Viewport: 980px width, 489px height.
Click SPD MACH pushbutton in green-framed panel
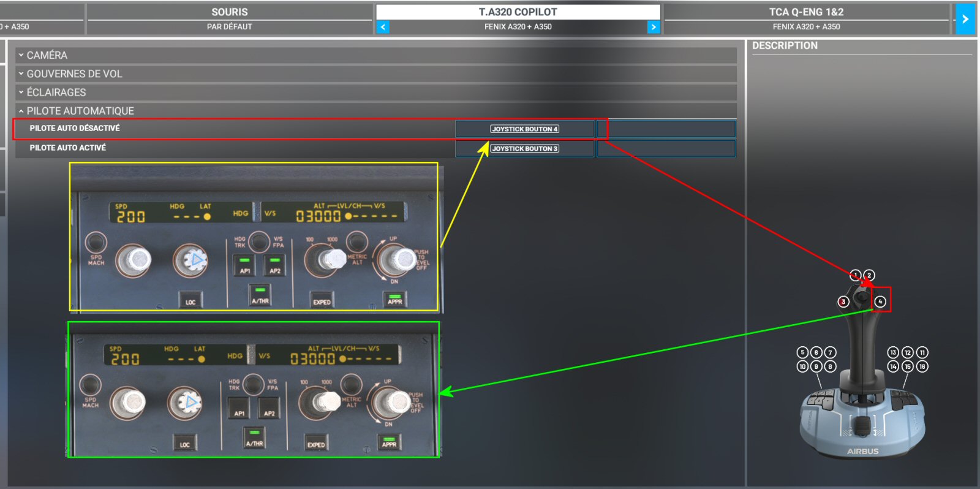(x=90, y=385)
